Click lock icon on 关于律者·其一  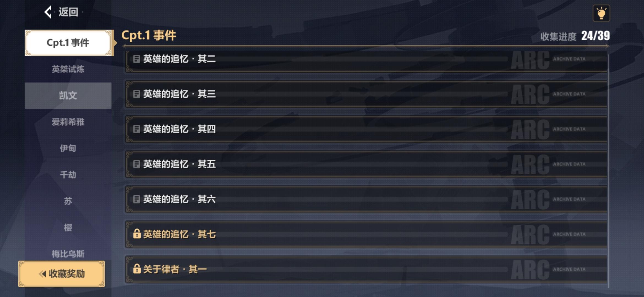click(137, 269)
